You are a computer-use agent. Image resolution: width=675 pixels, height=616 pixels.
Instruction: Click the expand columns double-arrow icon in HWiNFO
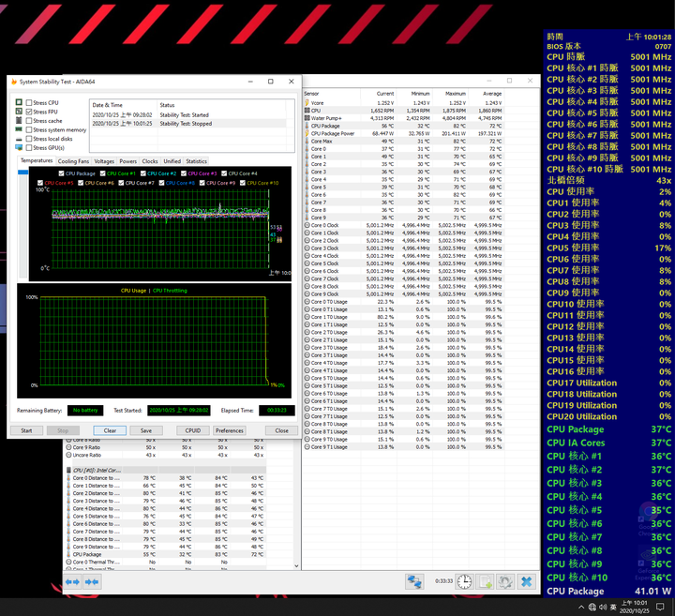[x=72, y=582]
